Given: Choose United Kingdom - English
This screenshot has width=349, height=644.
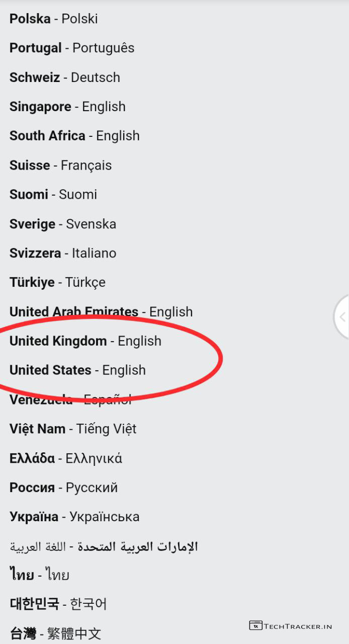Looking at the screenshot, I should point(85,341).
